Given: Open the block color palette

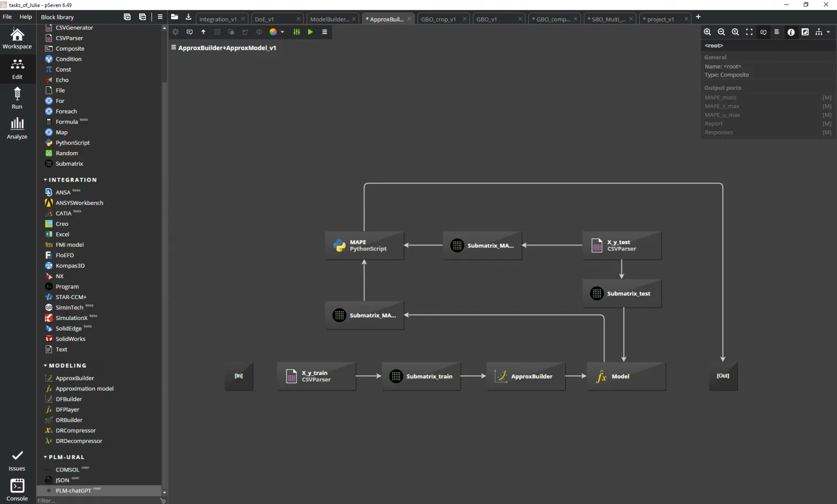Looking at the screenshot, I should 273,32.
